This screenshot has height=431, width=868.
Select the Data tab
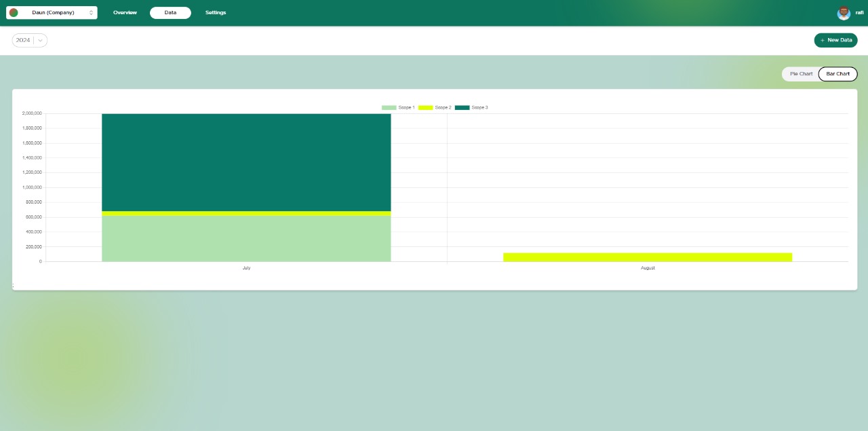tap(170, 13)
